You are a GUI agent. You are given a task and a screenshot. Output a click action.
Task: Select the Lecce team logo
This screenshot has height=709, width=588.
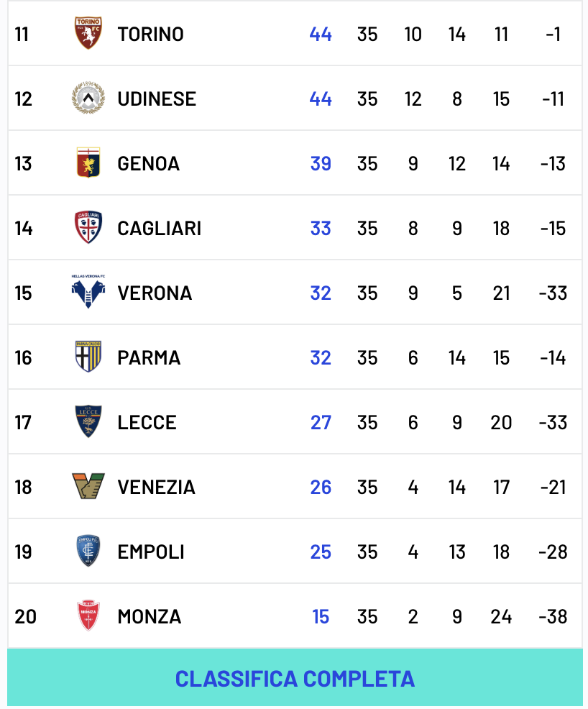pos(88,422)
